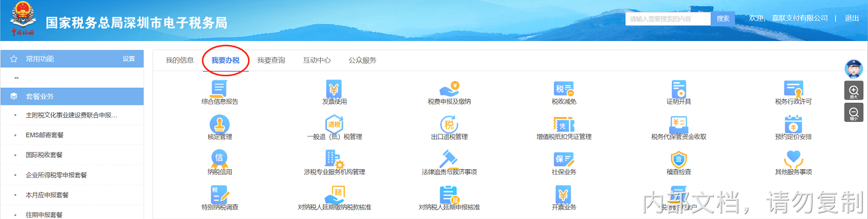Screen dimensions: 868x219
Task: Switch to 我要查询 tab
Action: tap(271, 60)
